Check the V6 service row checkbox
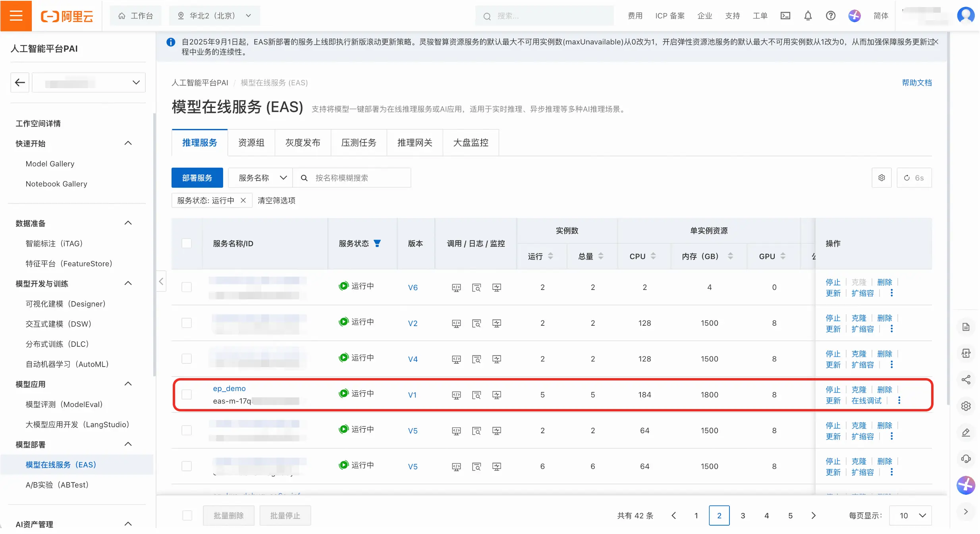 pos(187,287)
